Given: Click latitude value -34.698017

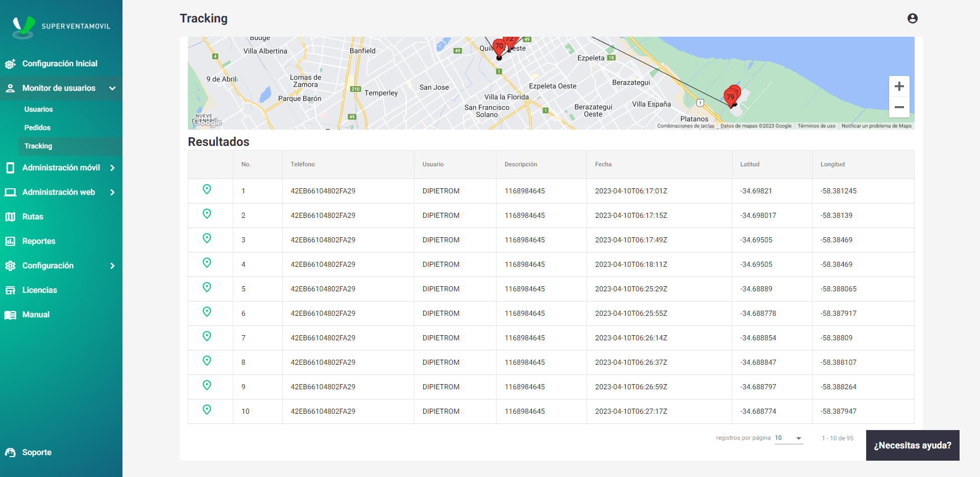Looking at the screenshot, I should (758, 216).
